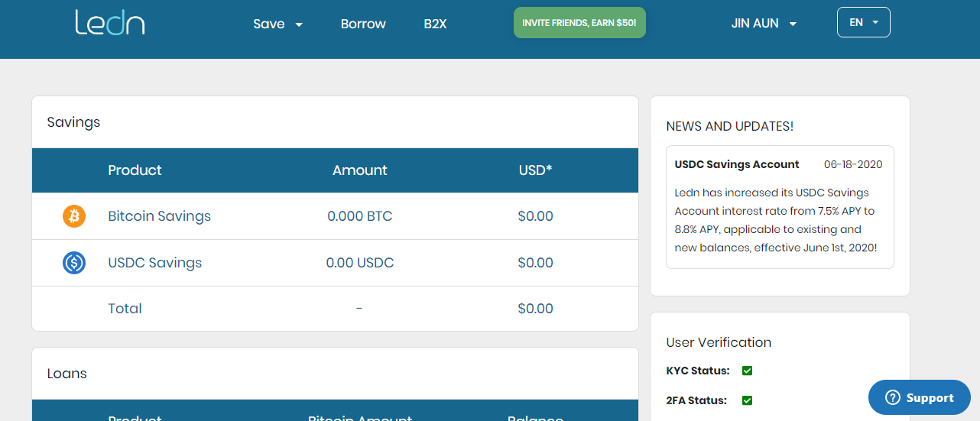Click the KYC Status label
This screenshot has height=421, width=980.
pos(698,371)
